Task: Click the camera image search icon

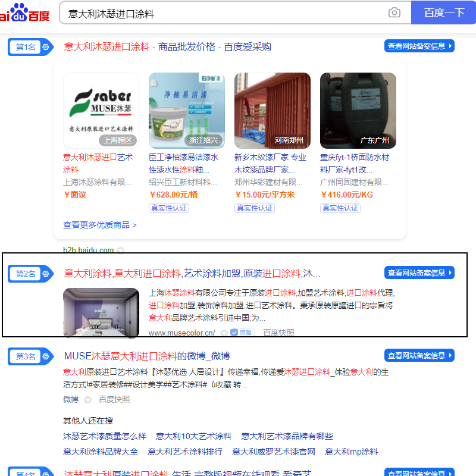Action: pyautogui.click(x=394, y=12)
